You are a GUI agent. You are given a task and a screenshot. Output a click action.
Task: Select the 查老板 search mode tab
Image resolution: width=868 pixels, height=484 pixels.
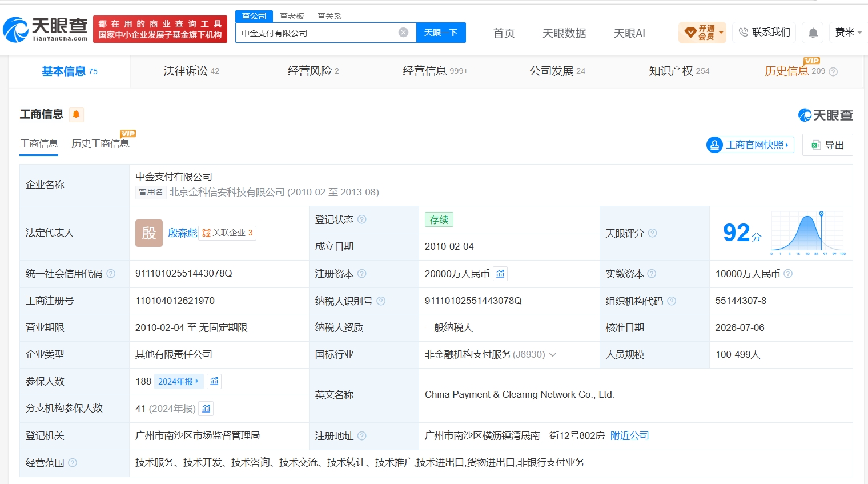tap(292, 16)
